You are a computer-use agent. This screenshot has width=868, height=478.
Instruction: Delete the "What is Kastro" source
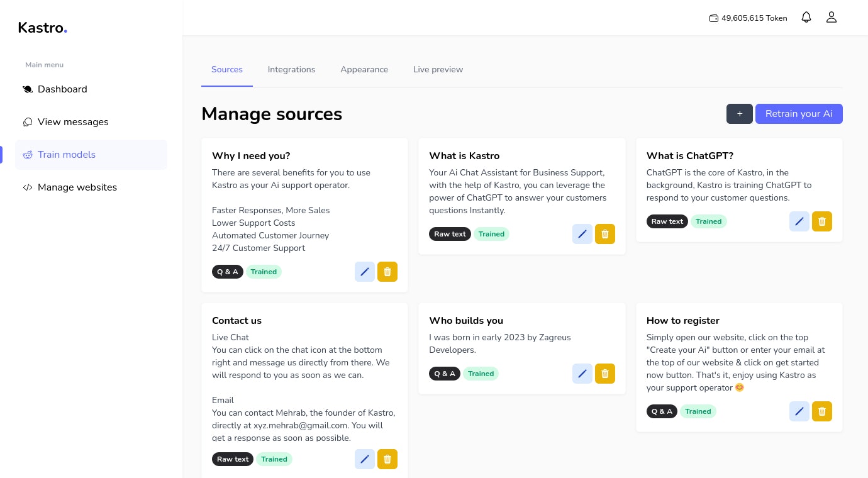(605, 234)
